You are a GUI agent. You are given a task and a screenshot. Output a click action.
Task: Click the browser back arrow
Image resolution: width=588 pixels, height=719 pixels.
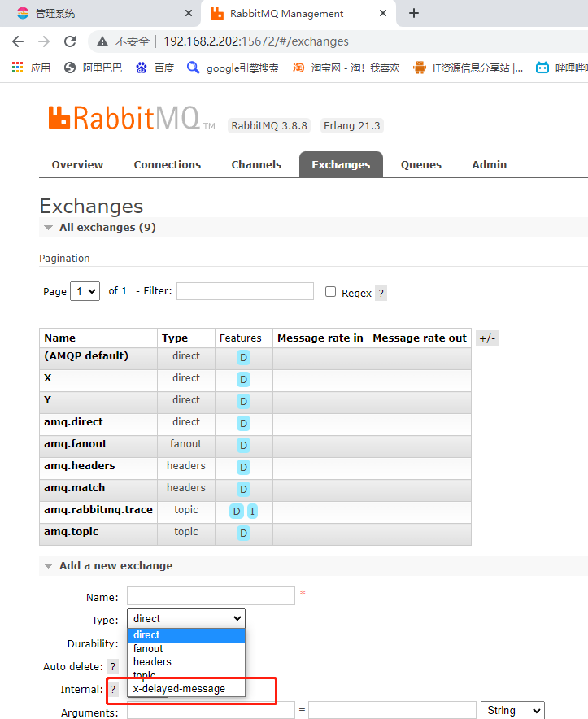coord(18,41)
